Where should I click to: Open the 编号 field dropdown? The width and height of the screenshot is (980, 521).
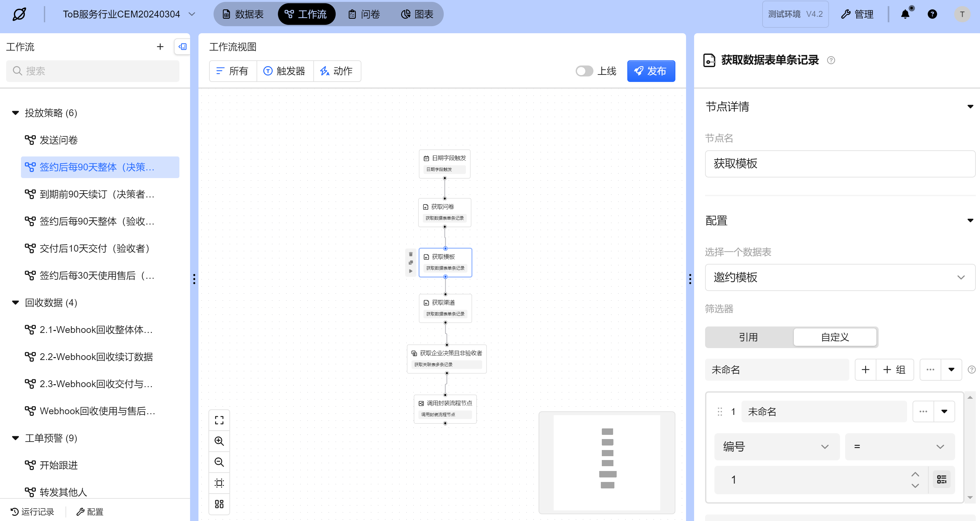coord(776,446)
